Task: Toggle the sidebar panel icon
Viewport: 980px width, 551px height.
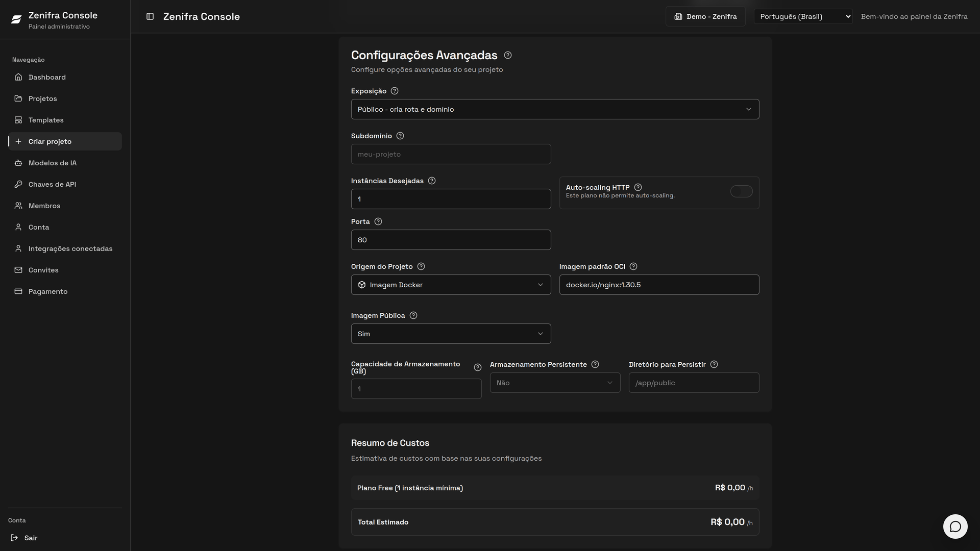Action: coord(150,16)
